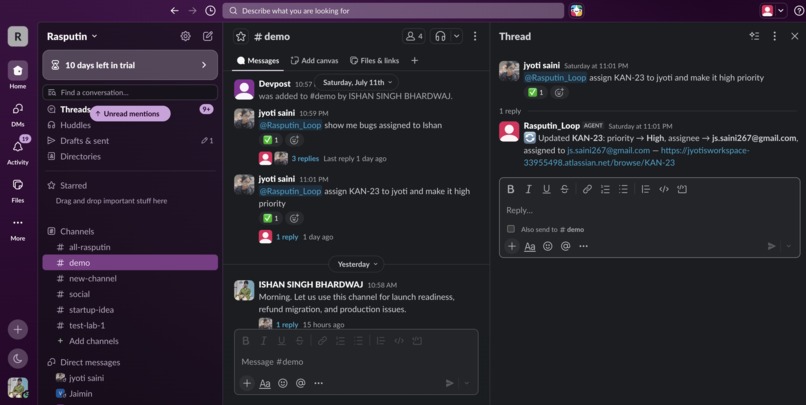The height and width of the screenshot is (405, 806).
Task: Open history clock icon in top bar
Action: coord(210,10)
